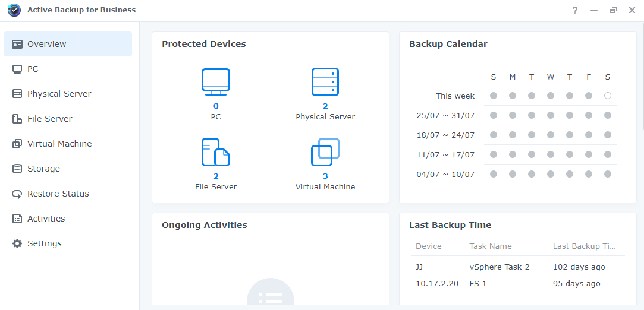This screenshot has height=310, width=644.
Task: Click the Physical Server count of 2
Action: click(325, 107)
